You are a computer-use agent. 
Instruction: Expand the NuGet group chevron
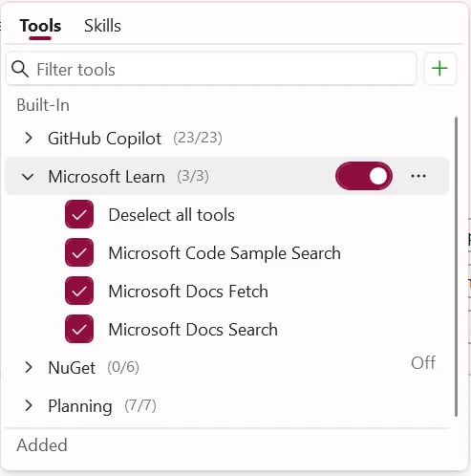tap(29, 367)
